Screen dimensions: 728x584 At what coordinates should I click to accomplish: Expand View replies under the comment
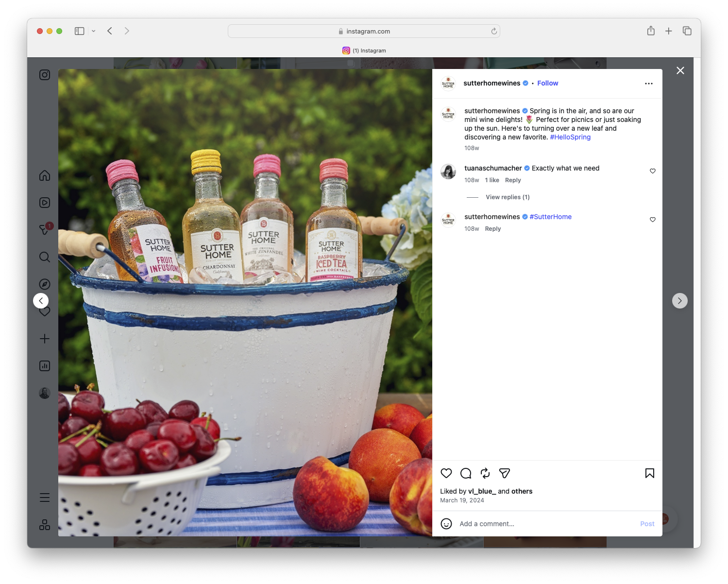click(x=508, y=197)
